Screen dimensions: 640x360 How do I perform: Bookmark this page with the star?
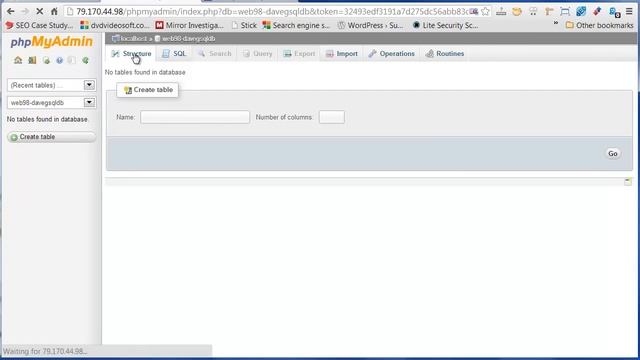point(485,12)
